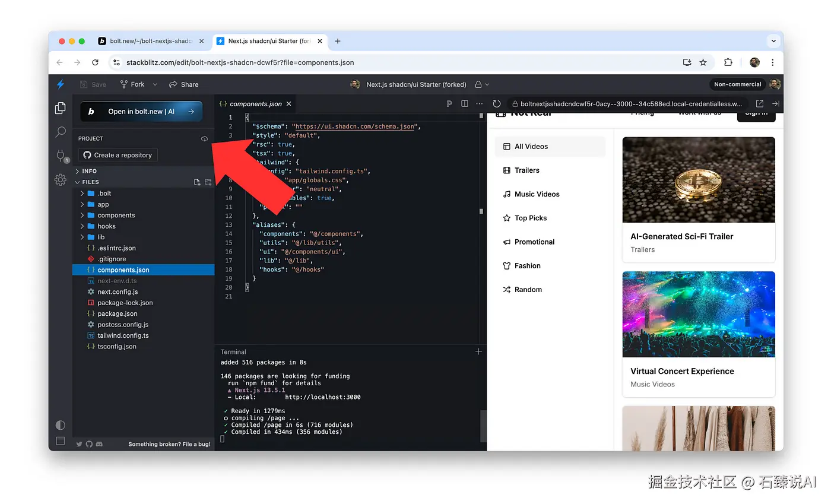Click the browser reload button
Screen dimensions: 831x504
[95, 62]
